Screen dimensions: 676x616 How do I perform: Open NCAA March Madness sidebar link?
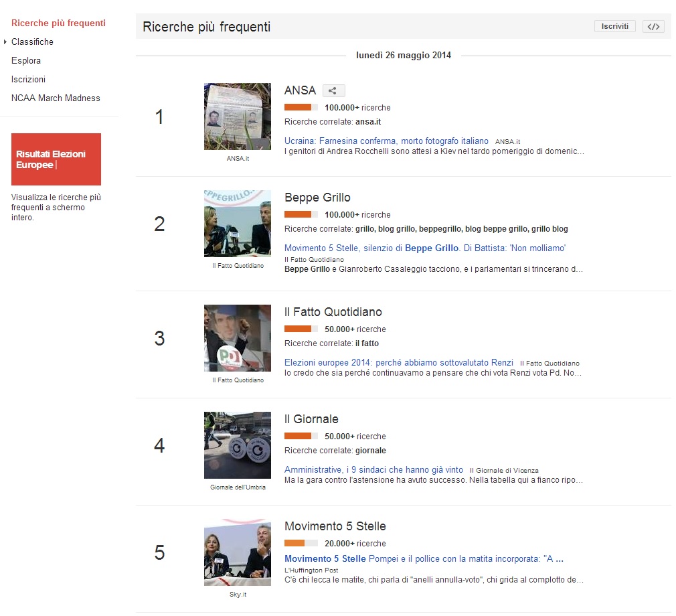coord(56,98)
